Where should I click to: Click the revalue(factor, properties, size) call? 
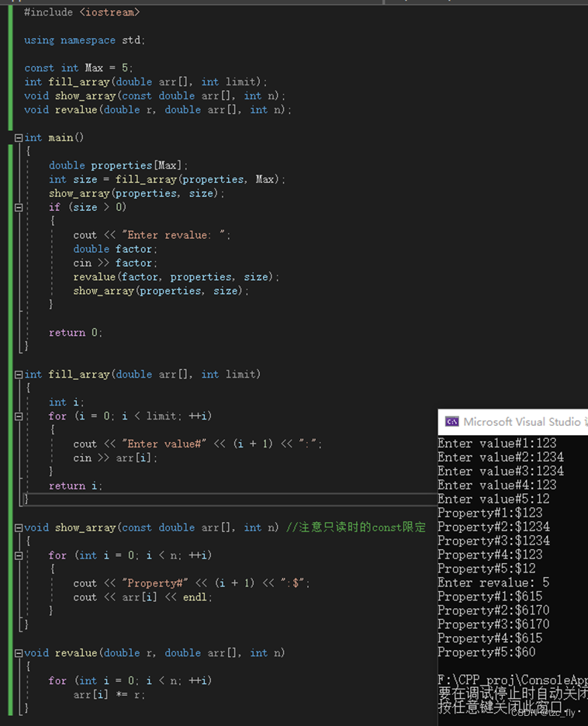coord(176,277)
